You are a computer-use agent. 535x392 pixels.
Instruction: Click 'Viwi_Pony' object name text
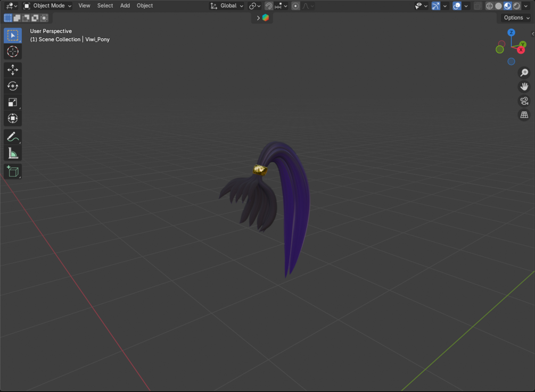point(97,39)
